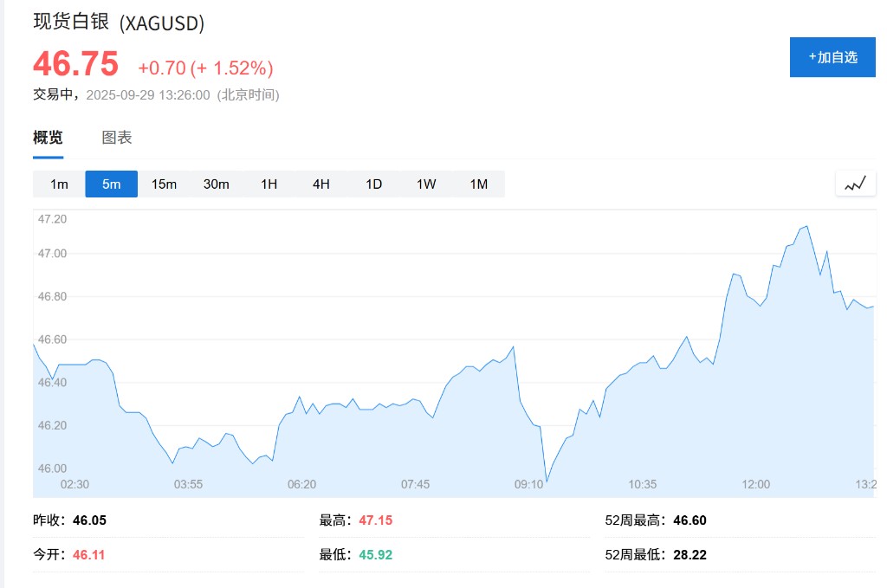Switch to 1M monthly interval
The width and height of the screenshot is (887, 588).
(x=478, y=184)
